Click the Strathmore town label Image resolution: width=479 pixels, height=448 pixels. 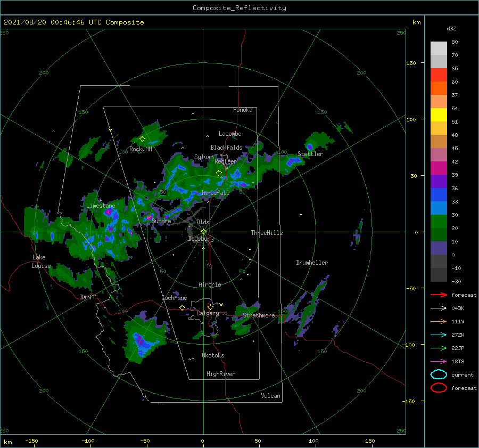tap(259, 315)
